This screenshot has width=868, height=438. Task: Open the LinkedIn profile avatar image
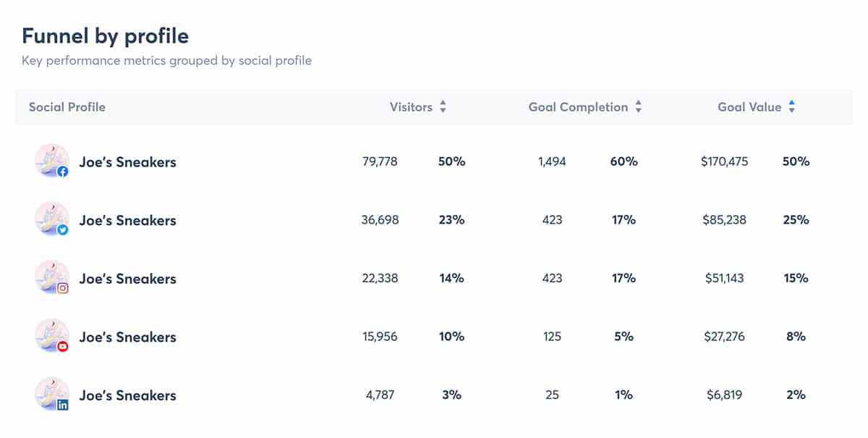pyautogui.click(x=51, y=395)
